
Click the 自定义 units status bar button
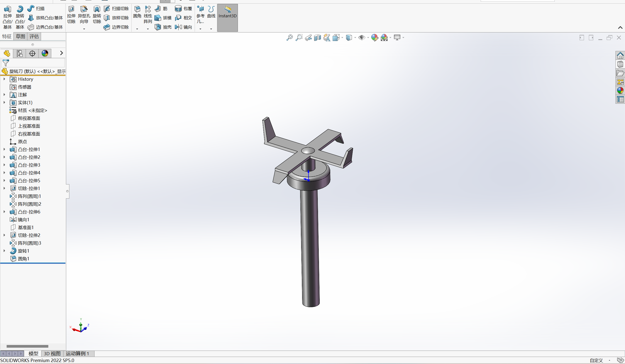pyautogui.click(x=596, y=361)
